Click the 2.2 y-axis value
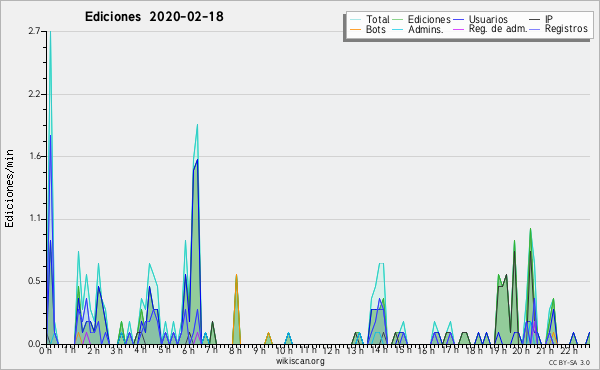Image resolution: width=600 pixels, height=370 pixels. [34, 94]
